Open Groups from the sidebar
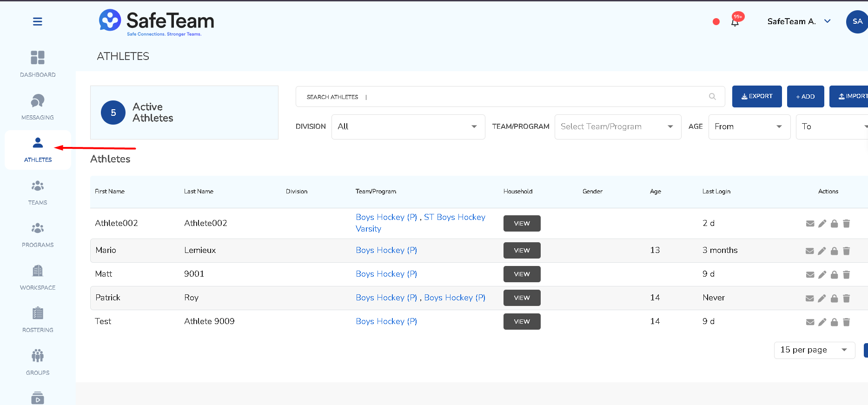Viewport: 868px width, 405px height. tap(38, 363)
